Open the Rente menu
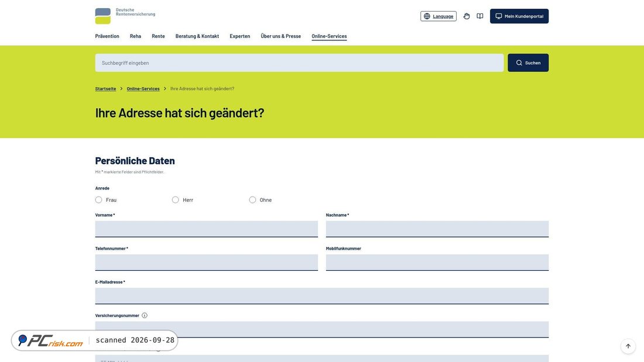The width and height of the screenshot is (644, 362). point(158,36)
